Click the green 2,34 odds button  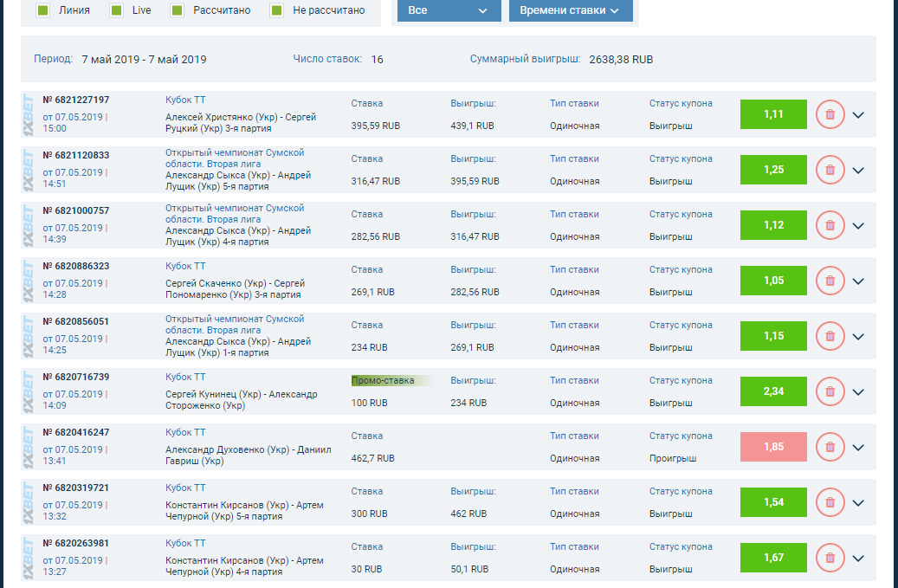click(x=773, y=391)
